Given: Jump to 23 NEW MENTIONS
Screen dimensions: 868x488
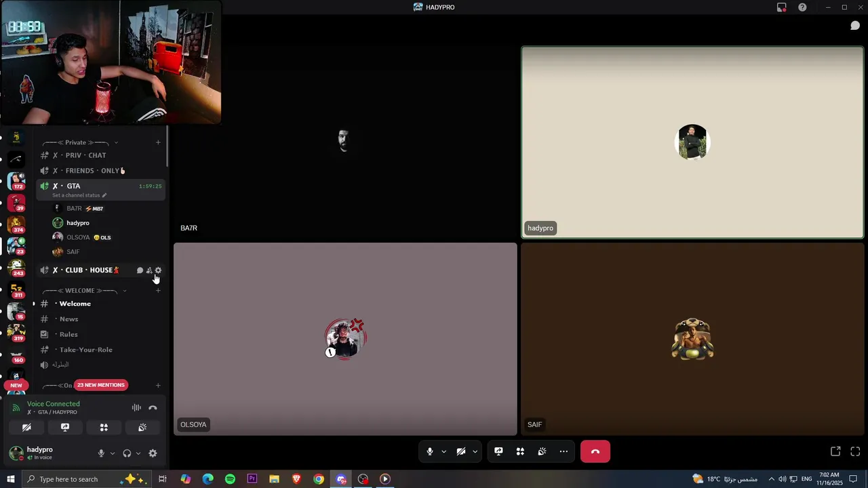Looking at the screenshot, I should 101,385.
